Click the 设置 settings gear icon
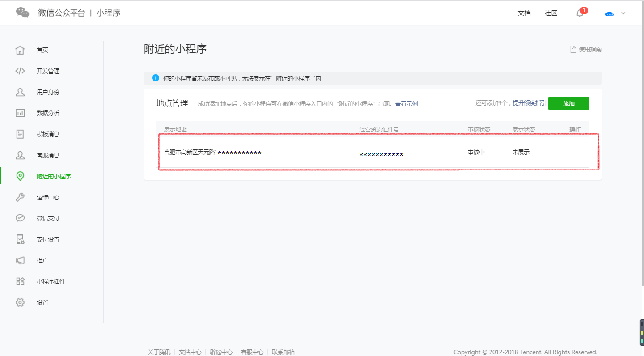The width and height of the screenshot is (644, 356). coord(20,302)
